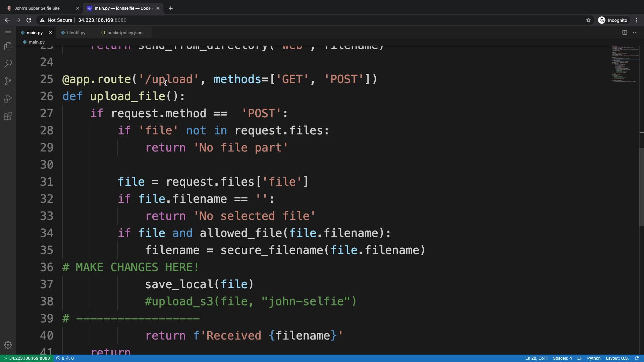Image resolution: width=644 pixels, height=362 pixels.
Task: Click the errors and warnings status indicator
Action: click(65, 358)
